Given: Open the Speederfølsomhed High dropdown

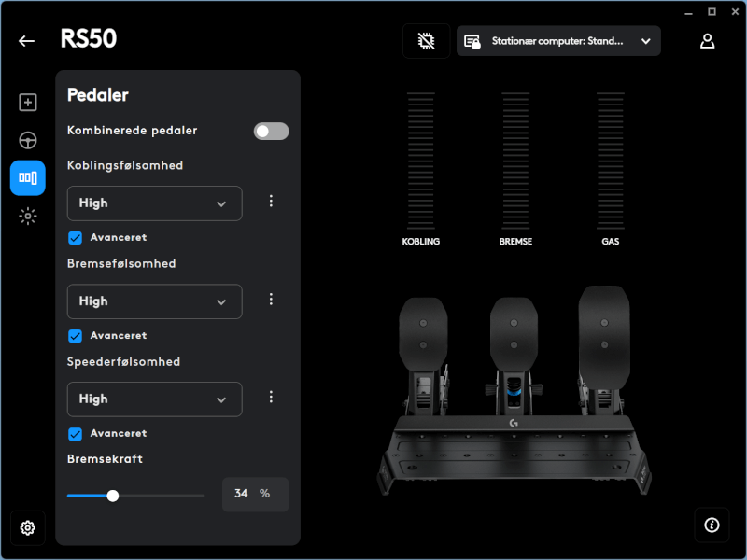Looking at the screenshot, I should (x=154, y=399).
